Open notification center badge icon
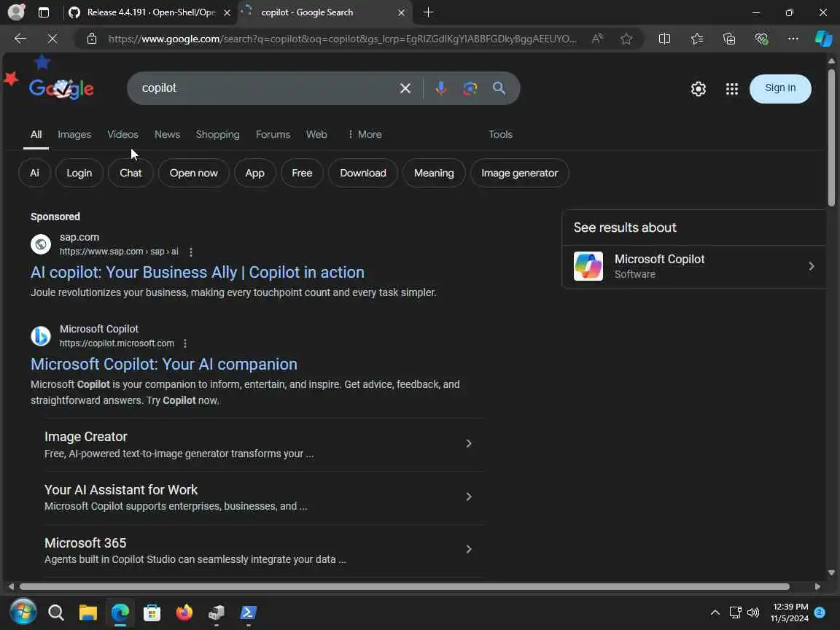Image resolution: width=840 pixels, height=630 pixels. (819, 612)
